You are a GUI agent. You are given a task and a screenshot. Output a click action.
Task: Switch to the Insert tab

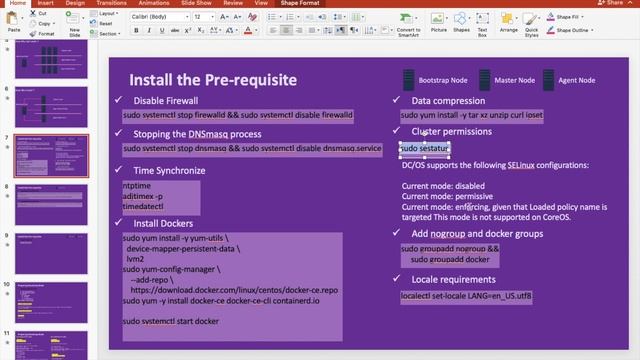click(x=46, y=3)
